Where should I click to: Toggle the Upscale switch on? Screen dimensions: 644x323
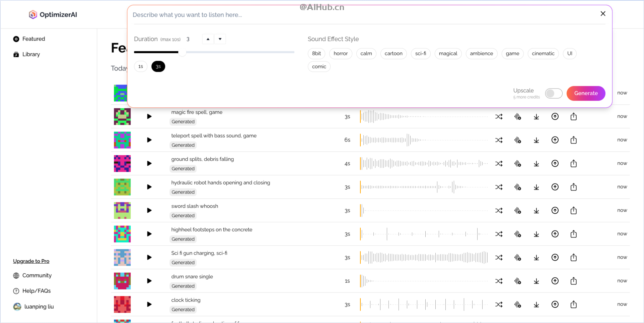pos(554,93)
